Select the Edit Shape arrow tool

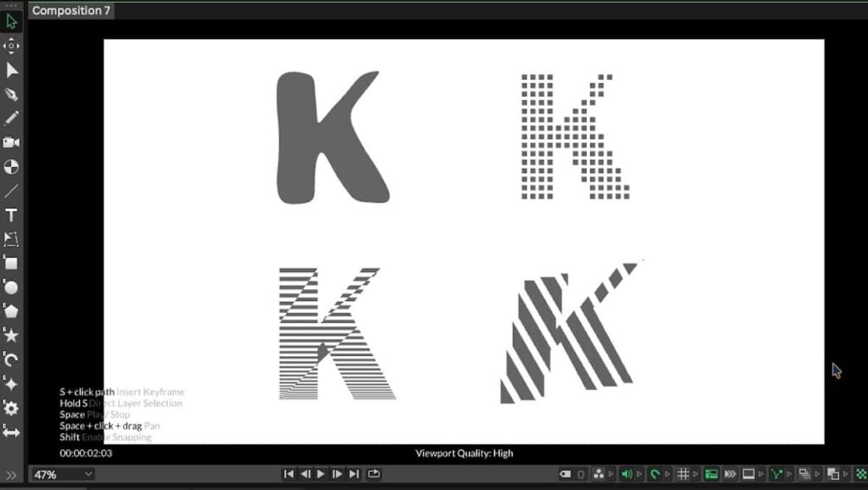12,70
